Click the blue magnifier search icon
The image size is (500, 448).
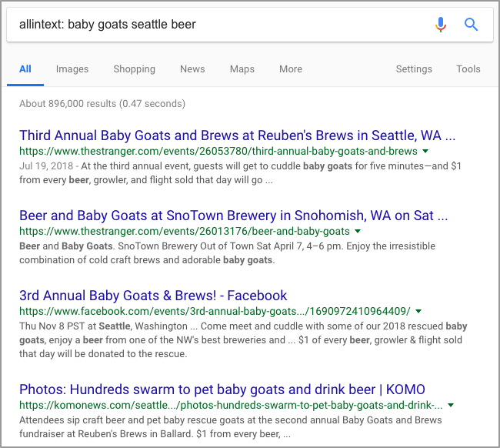[471, 25]
